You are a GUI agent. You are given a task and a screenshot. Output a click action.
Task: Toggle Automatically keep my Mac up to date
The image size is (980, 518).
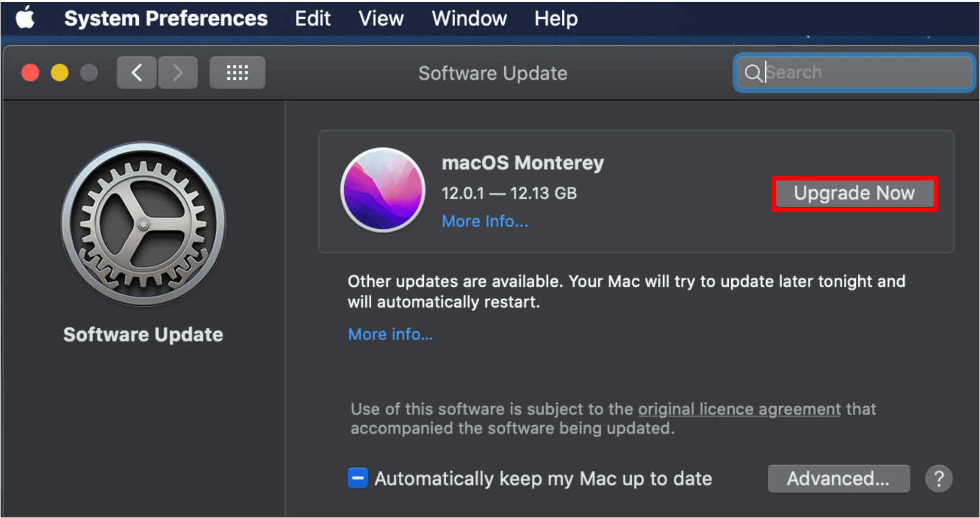(358, 478)
